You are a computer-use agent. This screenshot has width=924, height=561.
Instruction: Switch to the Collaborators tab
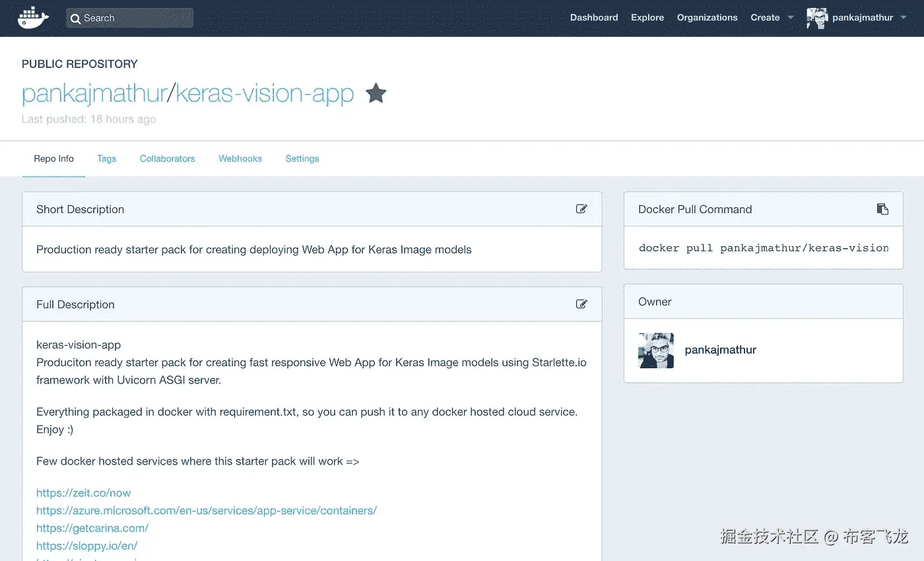pos(168,158)
